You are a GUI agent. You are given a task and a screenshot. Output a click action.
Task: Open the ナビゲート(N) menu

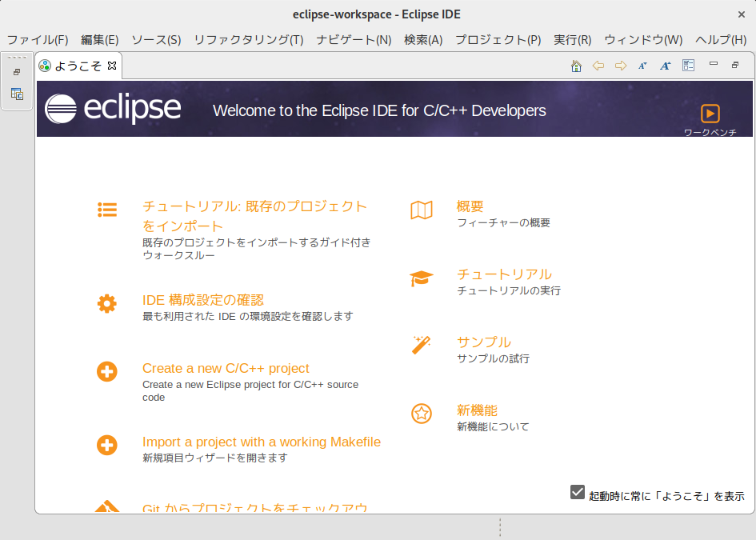354,39
